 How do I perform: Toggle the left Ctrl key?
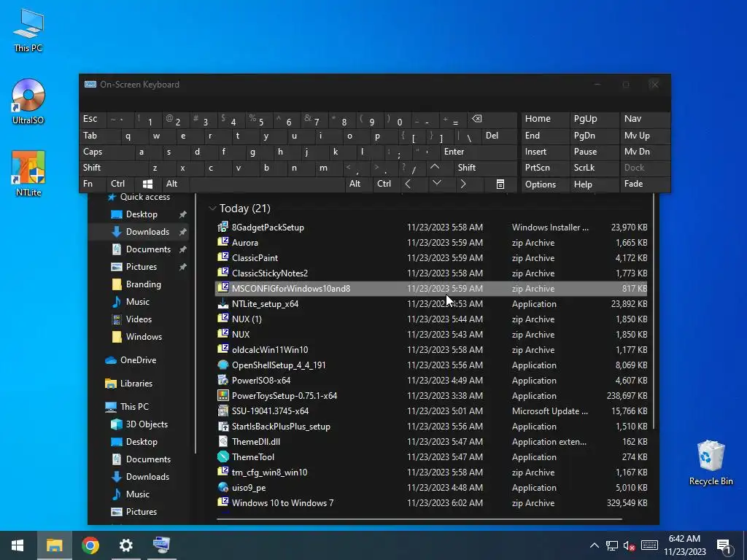tap(121, 184)
